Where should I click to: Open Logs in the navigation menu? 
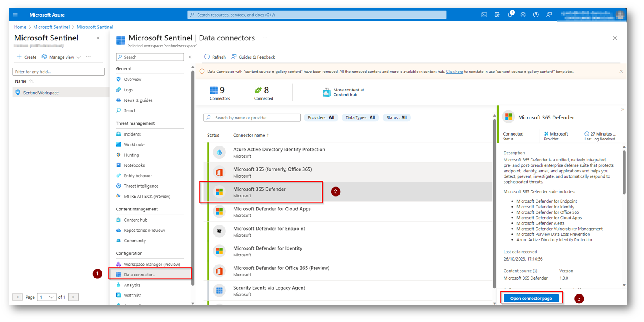(128, 90)
